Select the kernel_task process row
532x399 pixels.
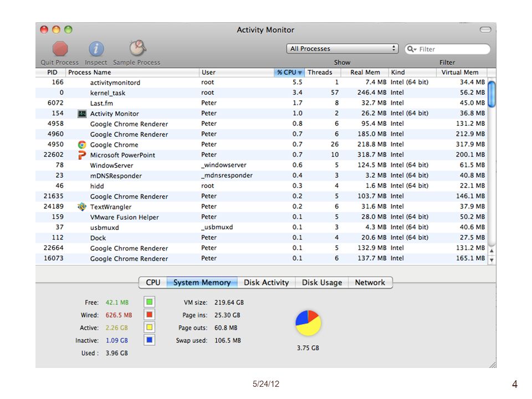[261, 93]
